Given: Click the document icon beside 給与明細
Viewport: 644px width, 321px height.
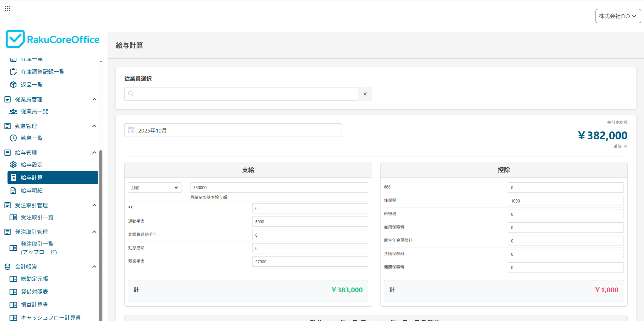Looking at the screenshot, I should 13,191.
